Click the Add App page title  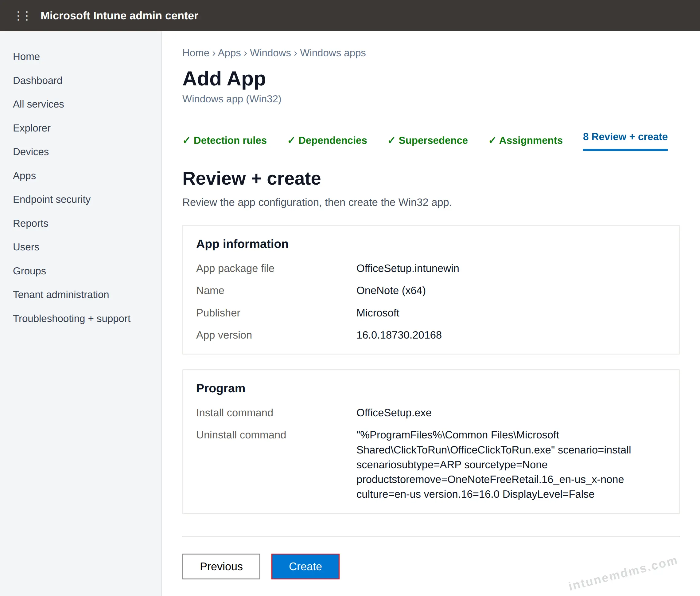(x=224, y=78)
